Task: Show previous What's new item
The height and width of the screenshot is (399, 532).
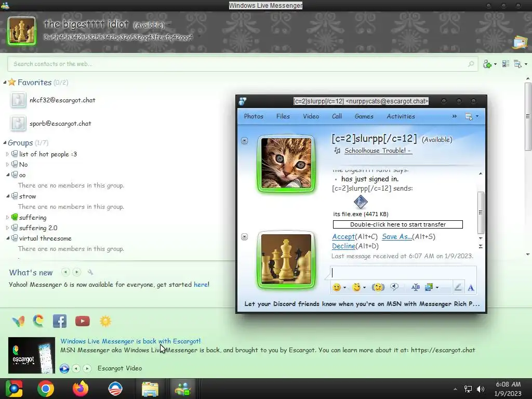Action: tap(65, 272)
